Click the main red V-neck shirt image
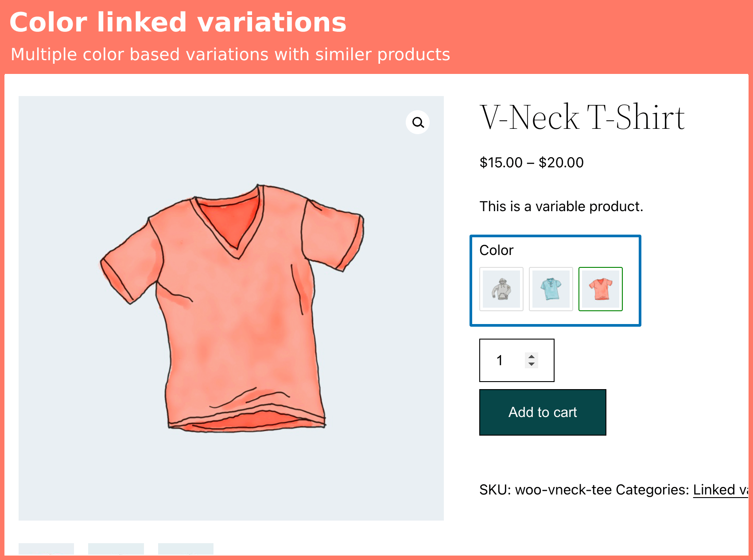This screenshot has height=560, width=753. coord(231,308)
